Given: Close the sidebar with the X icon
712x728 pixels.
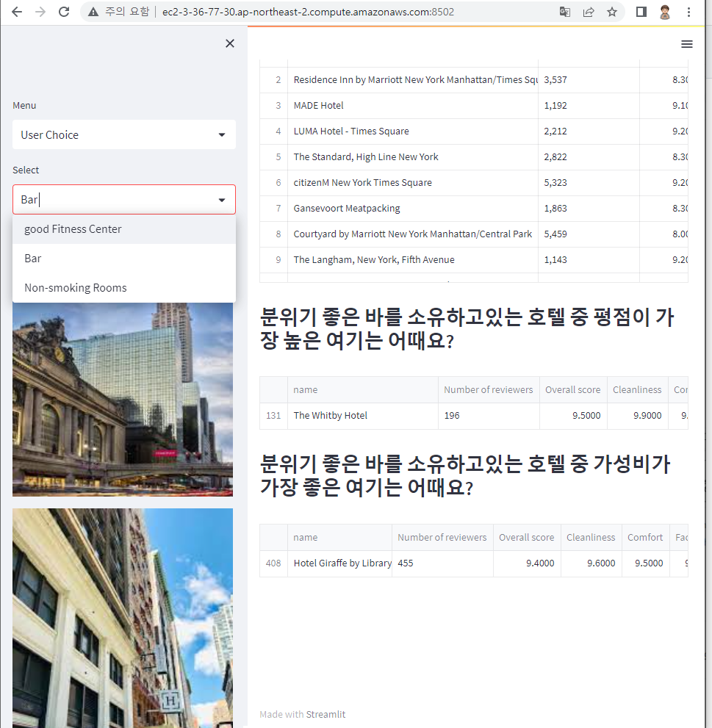Looking at the screenshot, I should [x=229, y=43].
